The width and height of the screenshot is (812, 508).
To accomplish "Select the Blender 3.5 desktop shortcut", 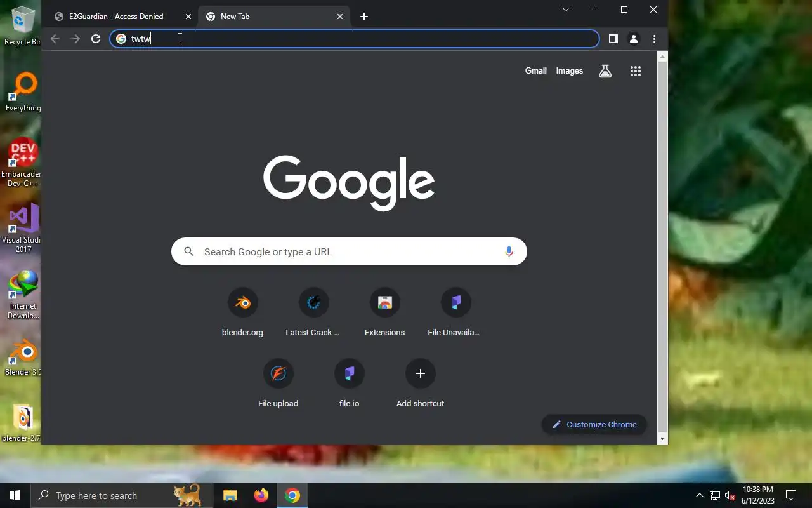I will pos(23,358).
